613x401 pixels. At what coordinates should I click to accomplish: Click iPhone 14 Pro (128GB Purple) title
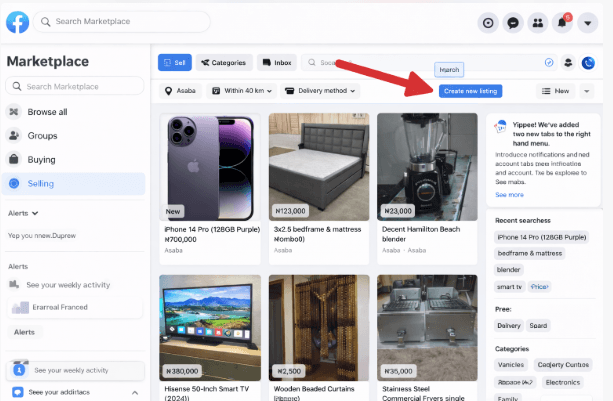(212, 229)
